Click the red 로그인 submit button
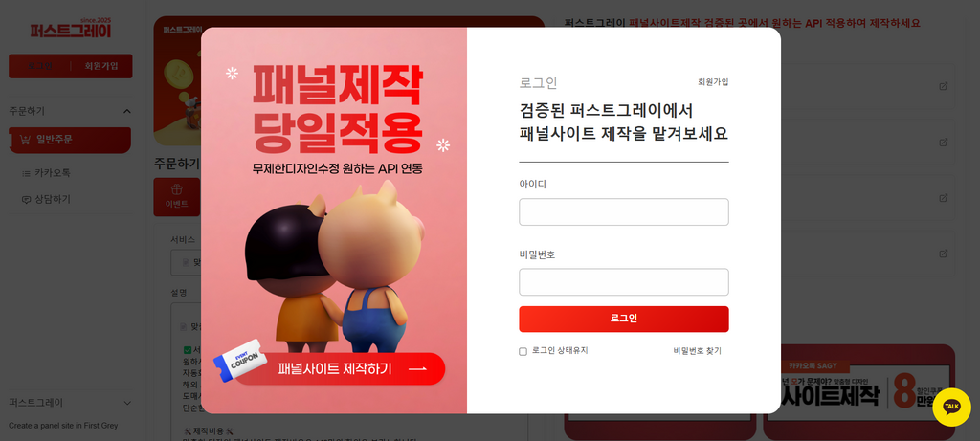 624,319
